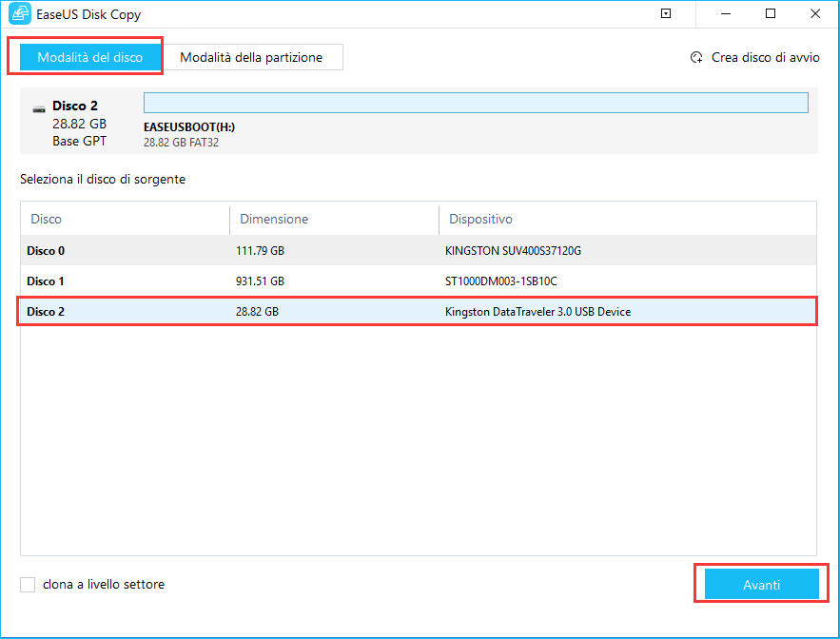Maximize the EaseUS Disk Copy window
Image resolution: width=840 pixels, height=639 pixels.
771,14
